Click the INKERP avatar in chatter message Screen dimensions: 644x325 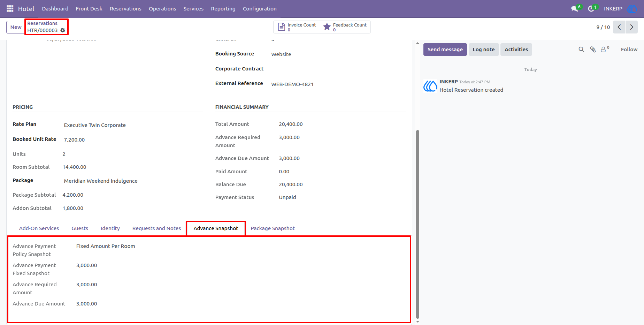click(430, 86)
